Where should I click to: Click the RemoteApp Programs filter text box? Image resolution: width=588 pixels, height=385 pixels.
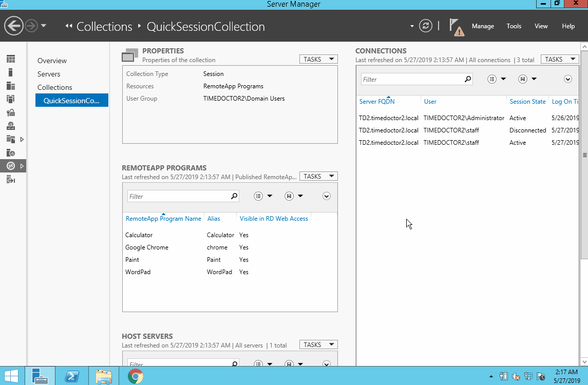(x=177, y=196)
